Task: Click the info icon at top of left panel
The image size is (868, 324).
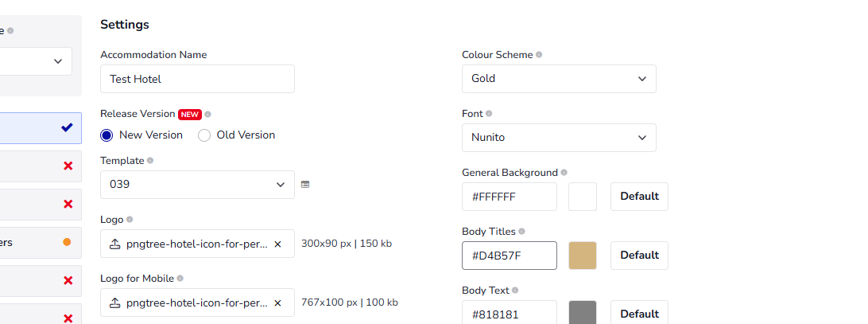Action: (x=10, y=31)
